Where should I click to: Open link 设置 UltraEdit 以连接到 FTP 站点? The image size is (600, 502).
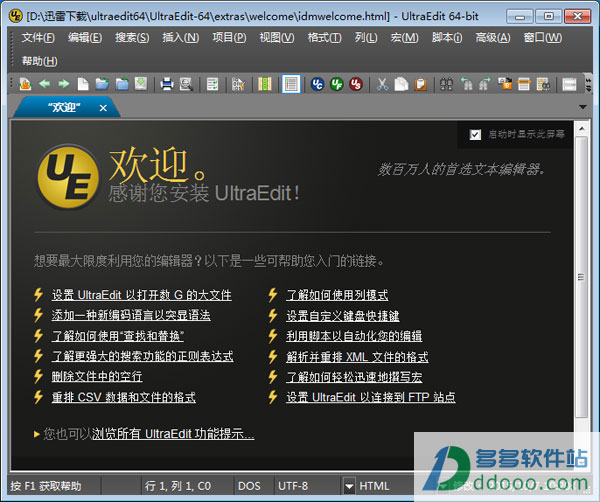(371, 397)
